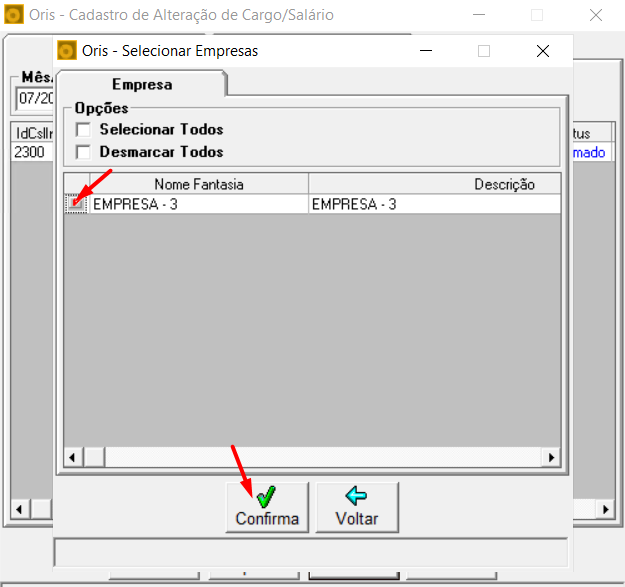Click the grid's right scroll arrow
The width and height of the screenshot is (625, 587).
click(x=551, y=457)
